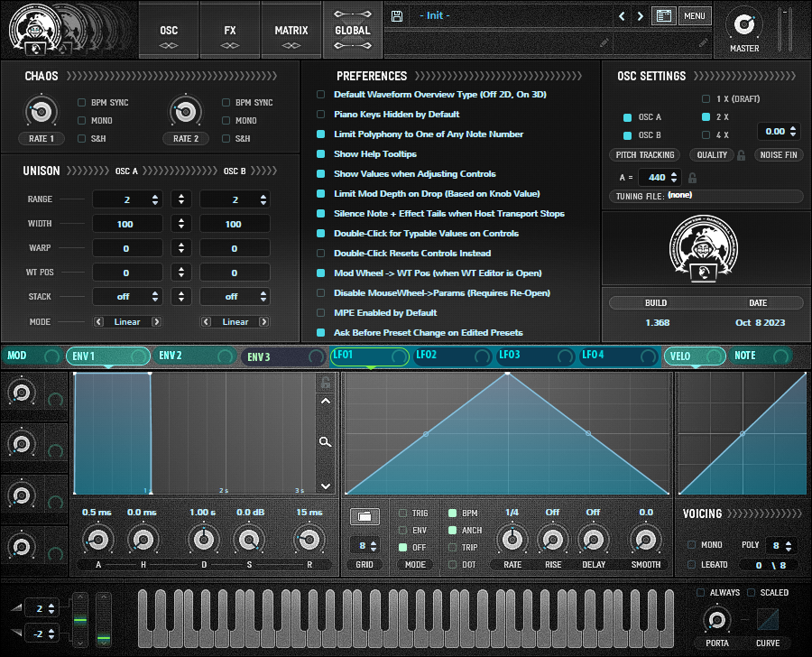Click the MASTER volume knob

[x=743, y=23]
